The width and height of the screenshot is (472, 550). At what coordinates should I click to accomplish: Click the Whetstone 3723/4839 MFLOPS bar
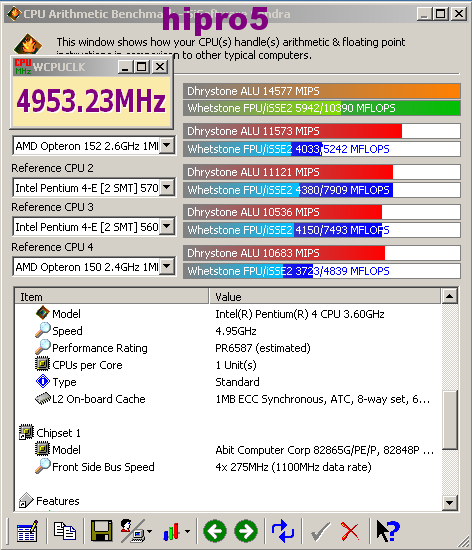pyautogui.click(x=322, y=271)
